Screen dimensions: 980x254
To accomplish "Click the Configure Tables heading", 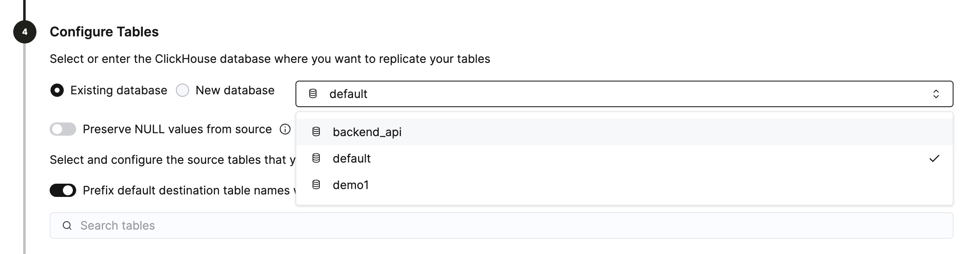I will 104,31.
